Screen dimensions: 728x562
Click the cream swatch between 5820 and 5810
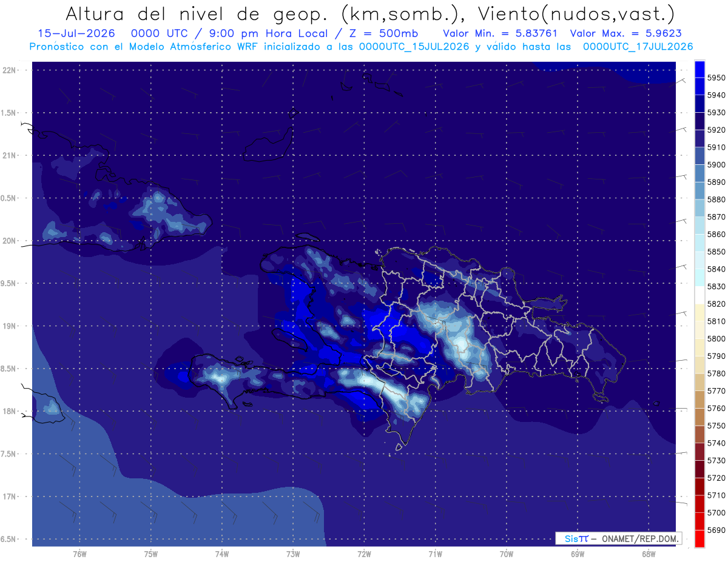coord(699,312)
